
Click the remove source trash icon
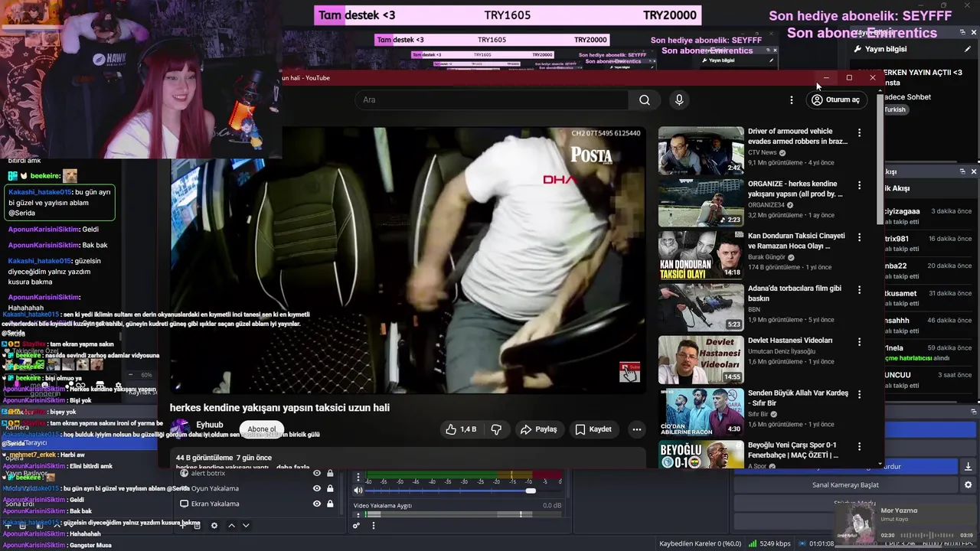click(x=197, y=526)
